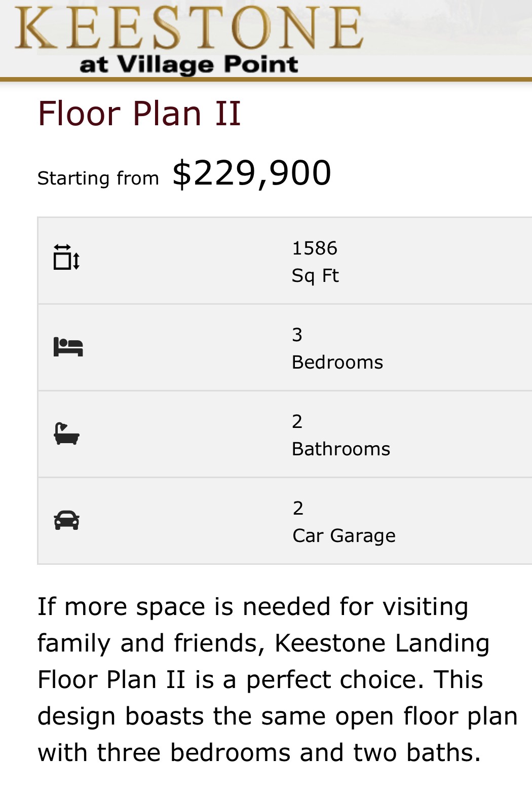Select the Floor Plan II heading
532x794 pixels.
click(139, 113)
